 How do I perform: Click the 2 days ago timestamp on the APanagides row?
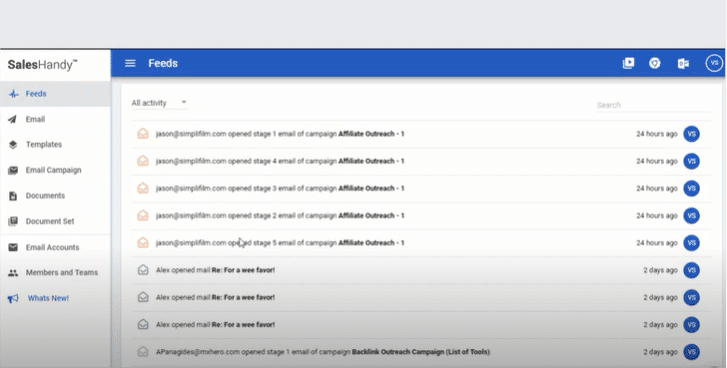[660, 352]
